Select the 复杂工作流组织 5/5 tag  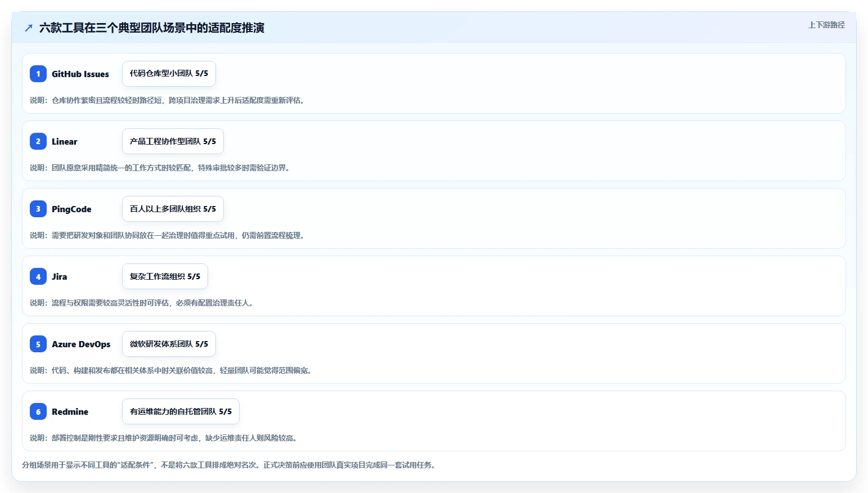click(x=165, y=276)
